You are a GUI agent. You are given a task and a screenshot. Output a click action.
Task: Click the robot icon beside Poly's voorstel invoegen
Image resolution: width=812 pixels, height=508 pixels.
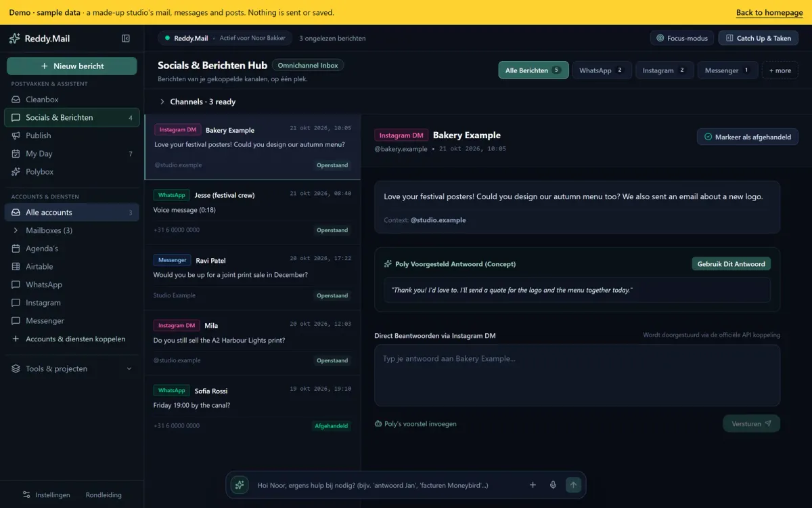378,424
